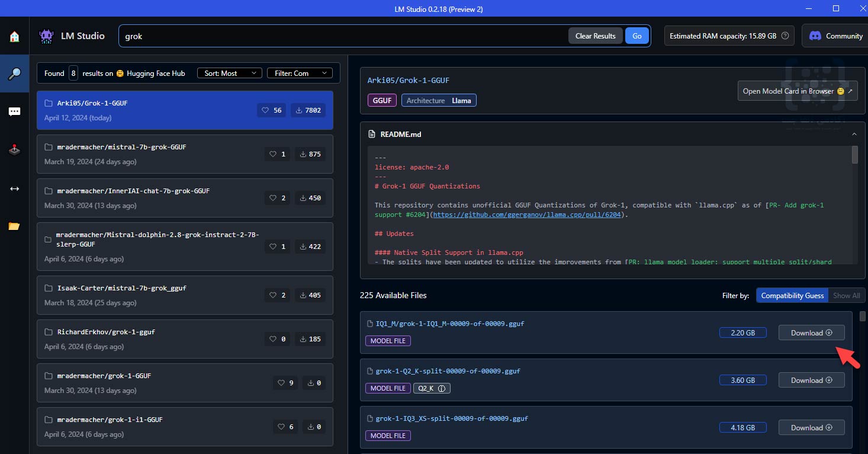Select the Mistral-dolphin-2.8-grok-instruct-2-7B-slerp-GGUF result
Viewport: 868px width, 454px height.
click(x=185, y=247)
